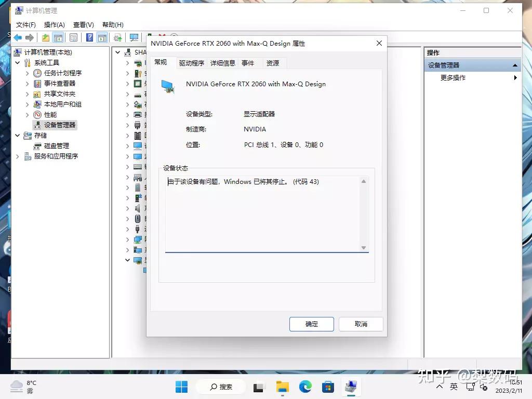
Task: Open File Explorer from the taskbar
Action: click(x=282, y=387)
